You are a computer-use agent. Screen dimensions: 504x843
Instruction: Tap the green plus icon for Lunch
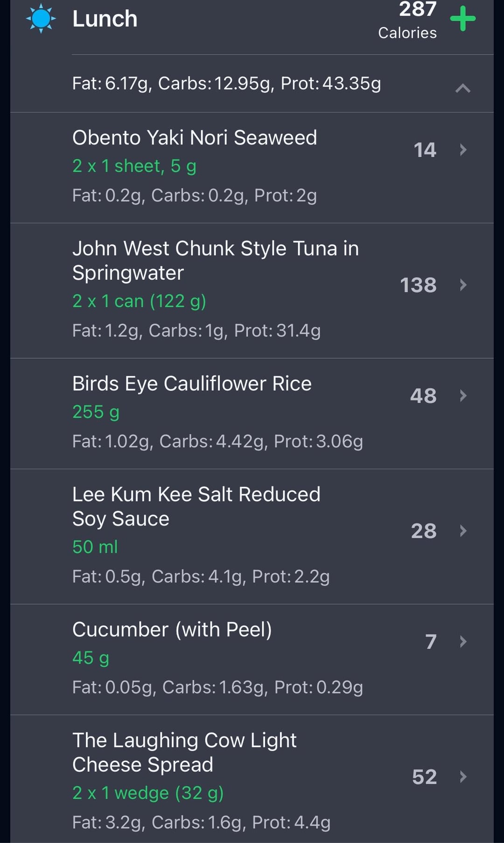click(x=462, y=19)
